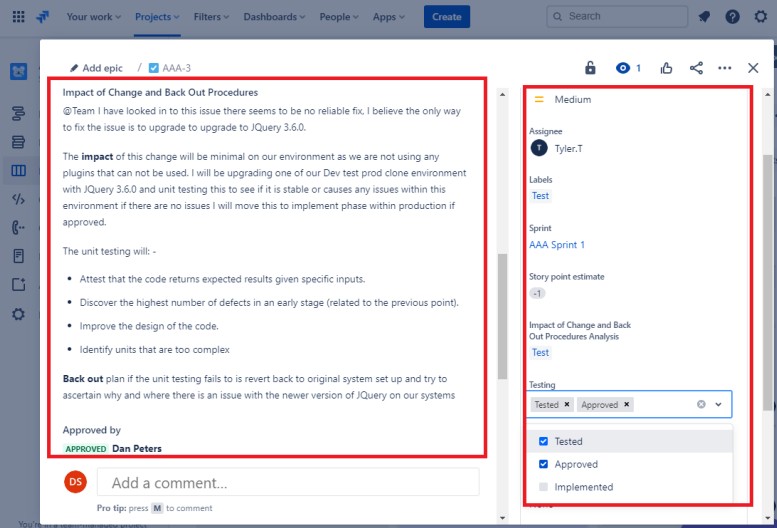Click Test under Impact of Change Analysis

(540, 352)
